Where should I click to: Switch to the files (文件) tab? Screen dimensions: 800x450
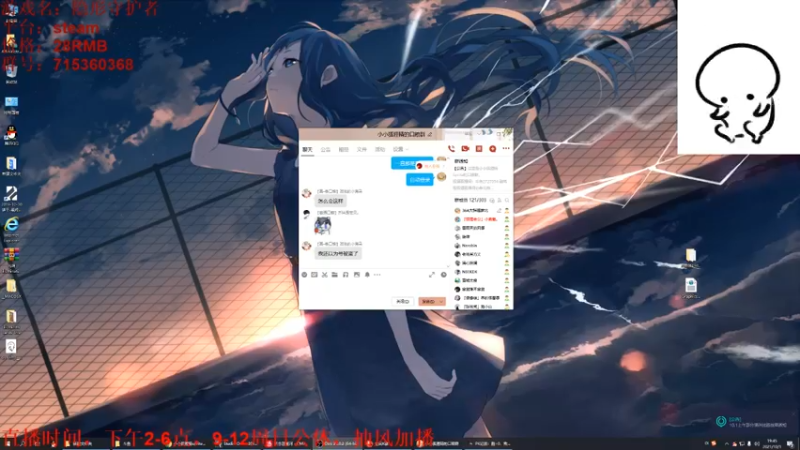tap(362, 149)
